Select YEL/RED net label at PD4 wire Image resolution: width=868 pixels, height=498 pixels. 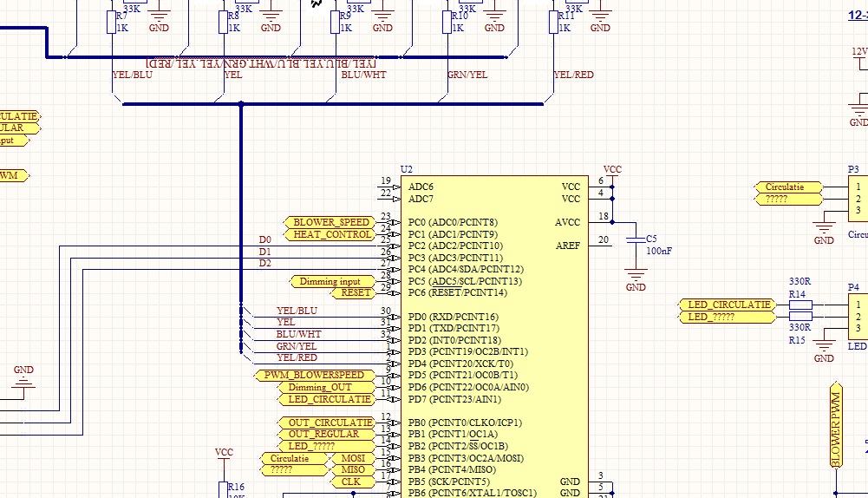pyautogui.click(x=297, y=357)
